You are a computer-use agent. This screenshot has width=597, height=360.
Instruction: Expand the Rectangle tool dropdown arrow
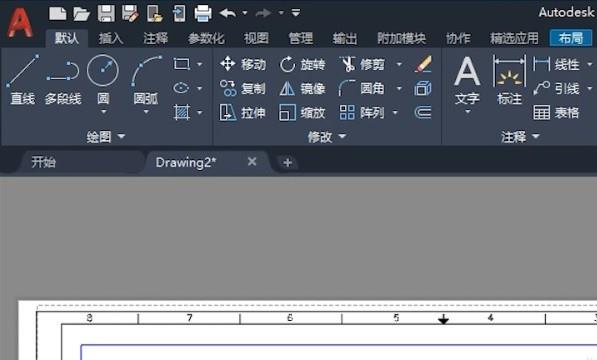click(x=199, y=64)
